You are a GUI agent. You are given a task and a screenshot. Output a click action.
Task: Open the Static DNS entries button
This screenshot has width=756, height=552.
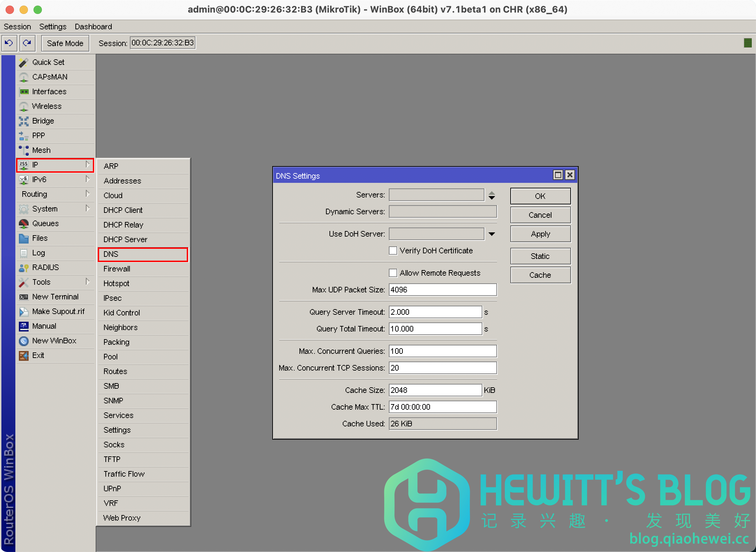click(540, 256)
